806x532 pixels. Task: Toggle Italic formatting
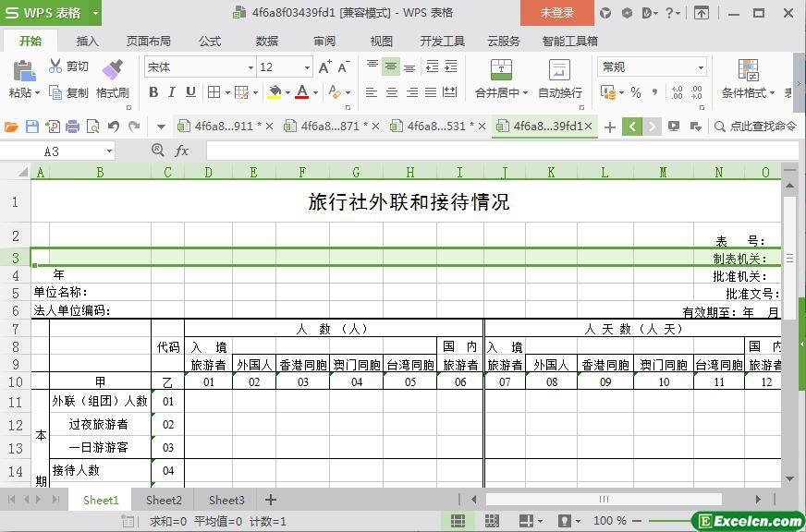tap(172, 92)
